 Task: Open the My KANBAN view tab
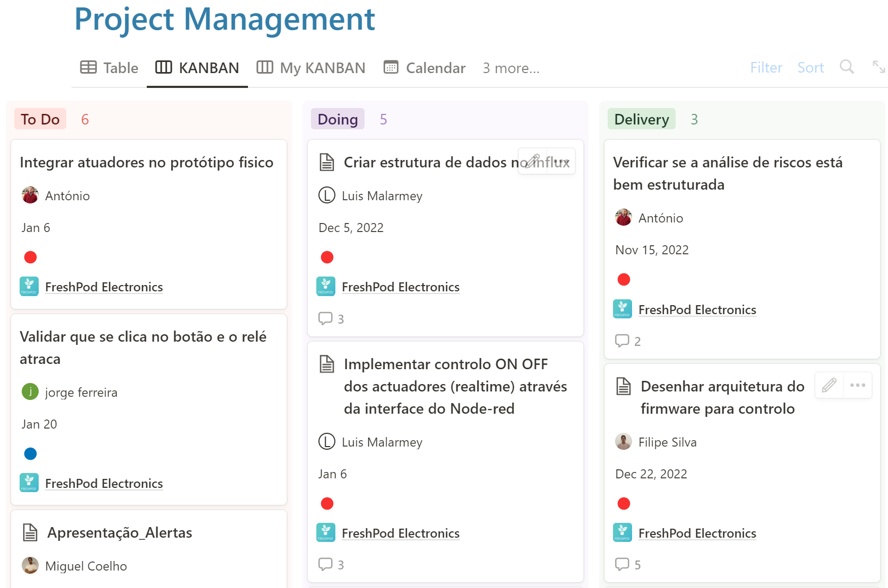311,68
